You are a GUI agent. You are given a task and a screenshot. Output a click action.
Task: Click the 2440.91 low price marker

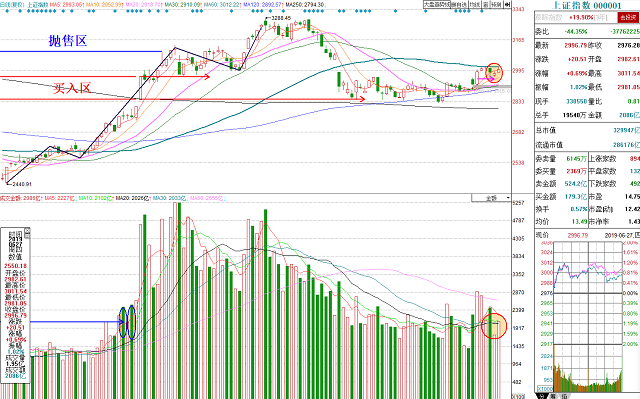click(22, 184)
